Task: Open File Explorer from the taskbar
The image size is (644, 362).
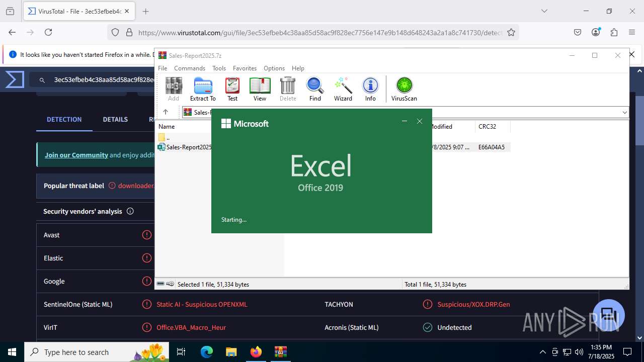Action: [231, 352]
